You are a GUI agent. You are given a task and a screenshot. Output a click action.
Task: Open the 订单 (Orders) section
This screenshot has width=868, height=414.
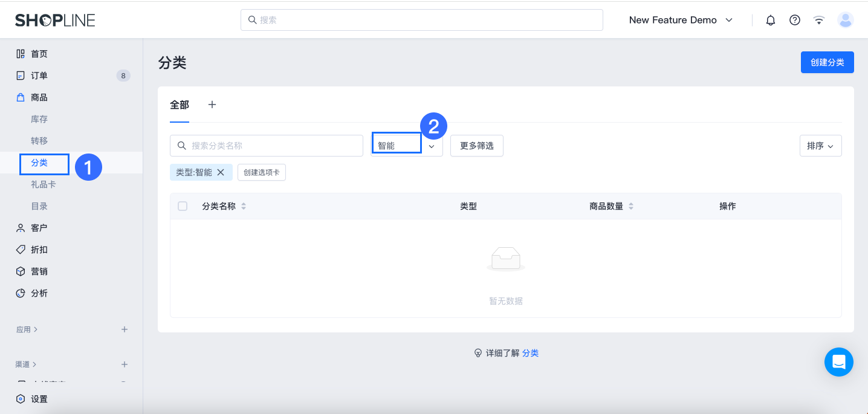tap(39, 75)
